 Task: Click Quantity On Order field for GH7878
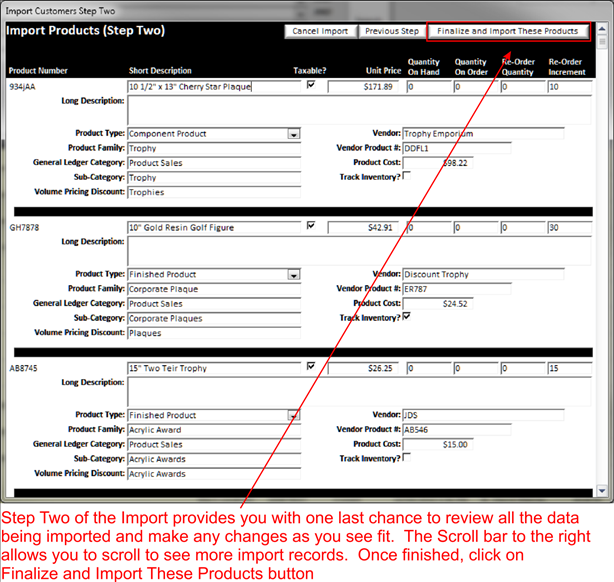point(476,228)
